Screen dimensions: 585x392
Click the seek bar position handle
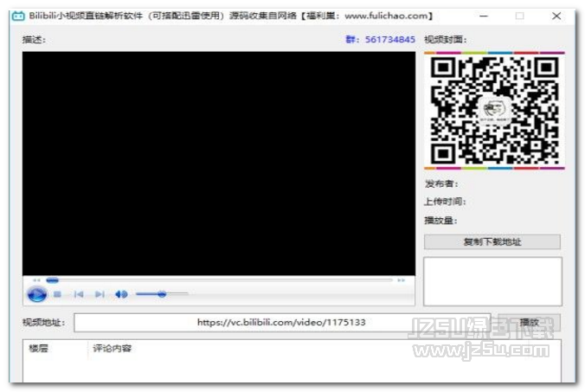coord(52,280)
